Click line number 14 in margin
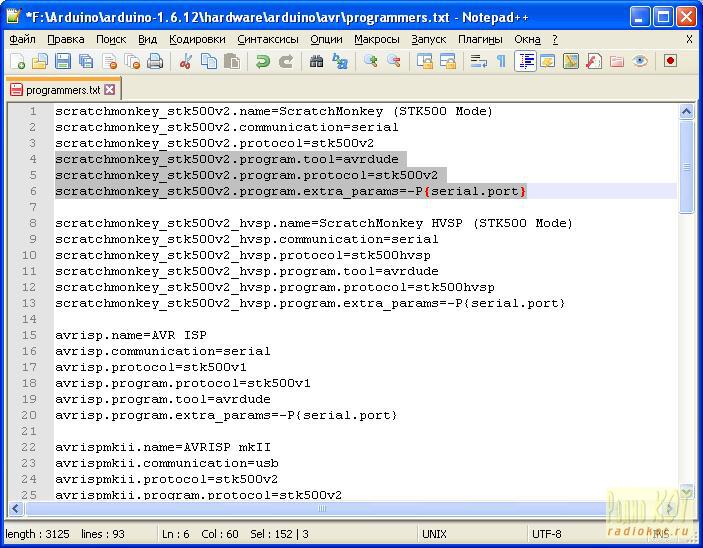Viewport: 703px width, 548px height. (29, 319)
